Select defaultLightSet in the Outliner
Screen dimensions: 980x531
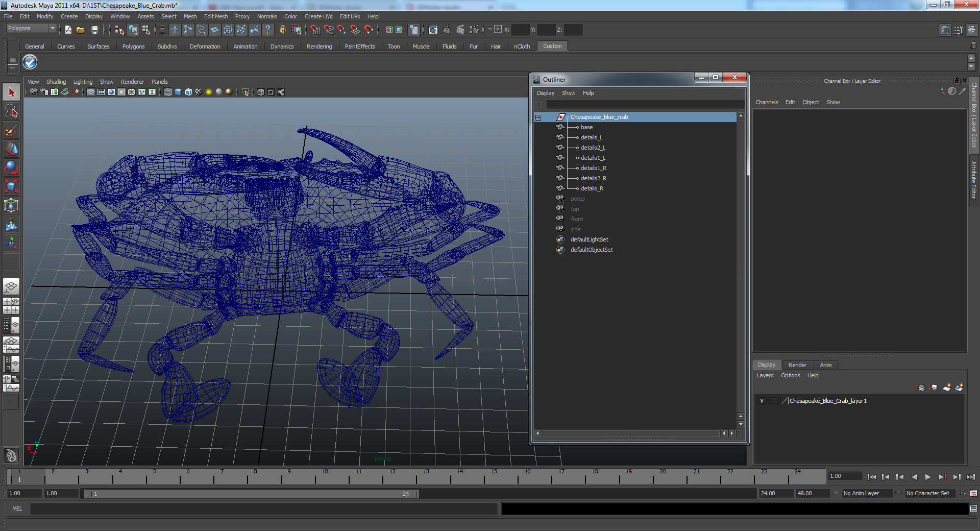[589, 239]
